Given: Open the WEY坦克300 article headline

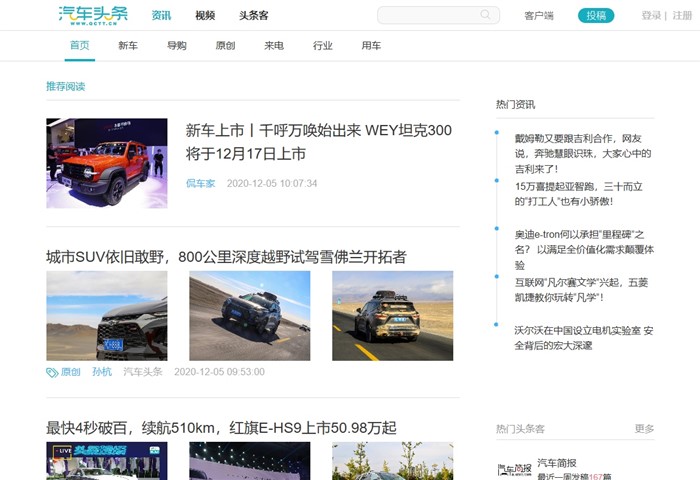Looking at the screenshot, I should (319, 142).
